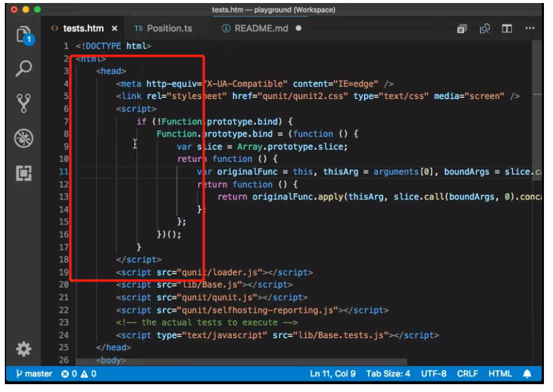Image resolution: width=553 pixels, height=392 pixels.
Task: Click line number 1 in the gutter
Action: [x=66, y=46]
